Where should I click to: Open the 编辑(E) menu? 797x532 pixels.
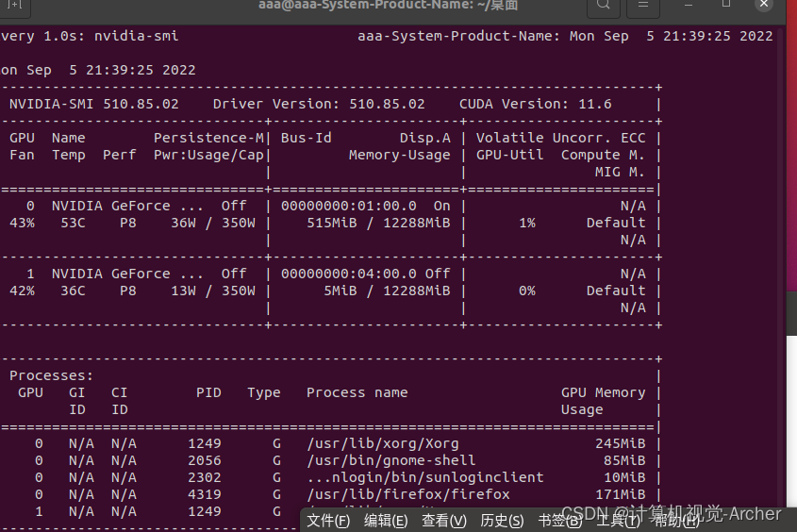click(386, 521)
